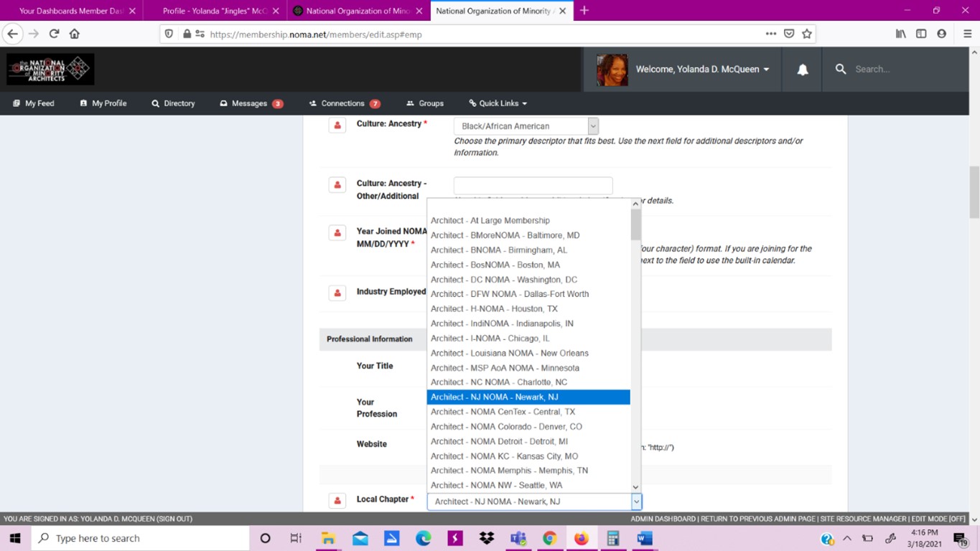
Task: Switch to Profile - Yolanda "Jingles" tab
Action: coord(215,11)
